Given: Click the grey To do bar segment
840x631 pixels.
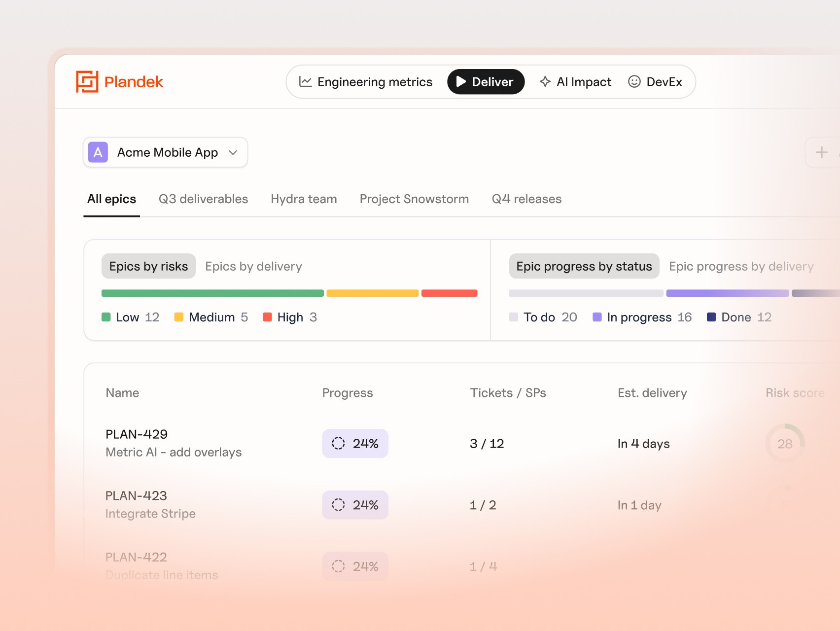Looking at the screenshot, I should [x=586, y=293].
